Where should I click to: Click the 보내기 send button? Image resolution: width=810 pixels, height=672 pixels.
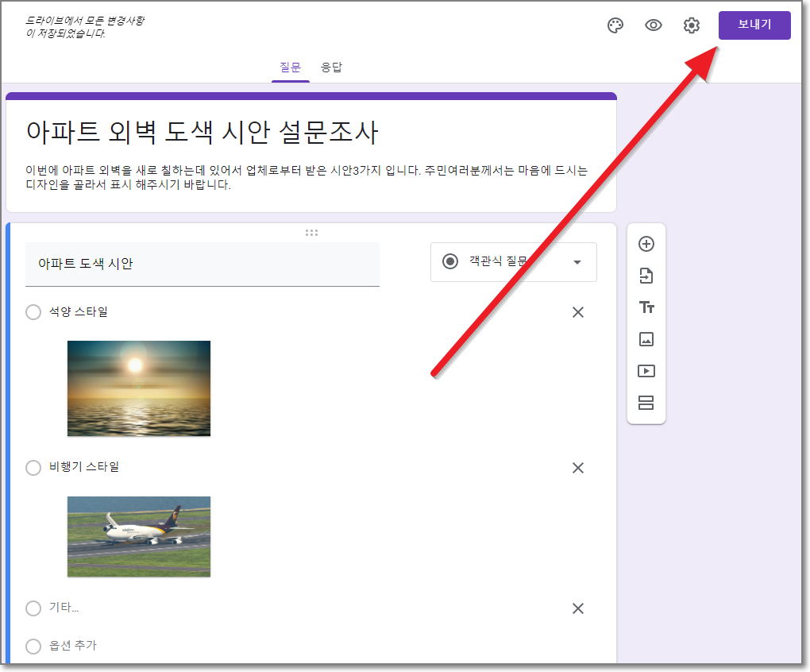pyautogui.click(x=754, y=25)
